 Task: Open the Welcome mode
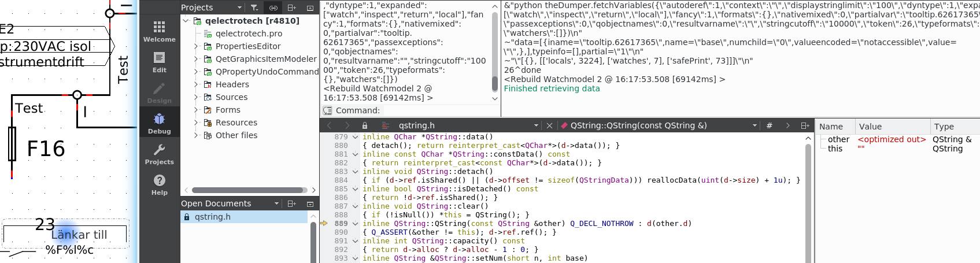coord(159,31)
